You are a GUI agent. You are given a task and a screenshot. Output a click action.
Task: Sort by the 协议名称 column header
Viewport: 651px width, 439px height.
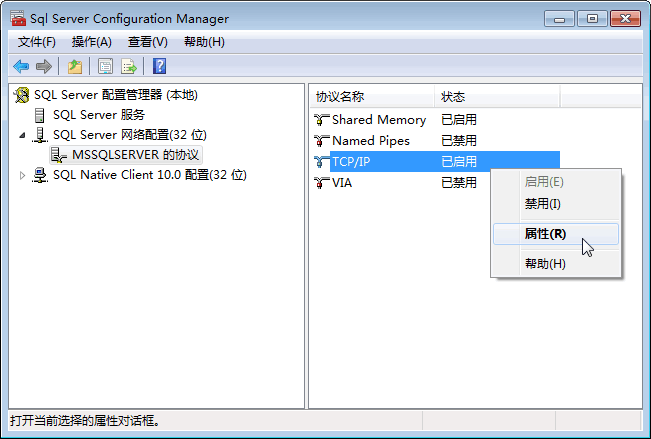372,97
